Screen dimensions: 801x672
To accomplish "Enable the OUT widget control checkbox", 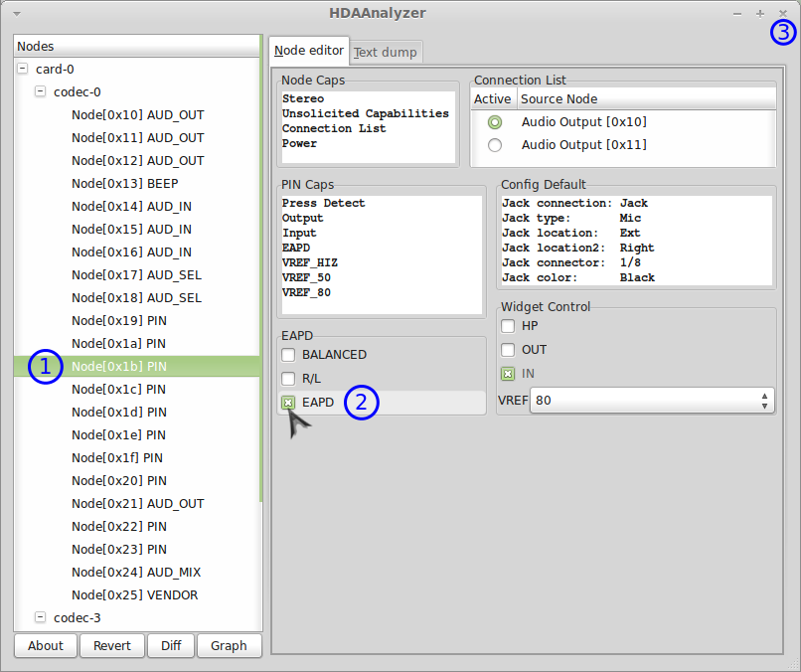I will 508,350.
